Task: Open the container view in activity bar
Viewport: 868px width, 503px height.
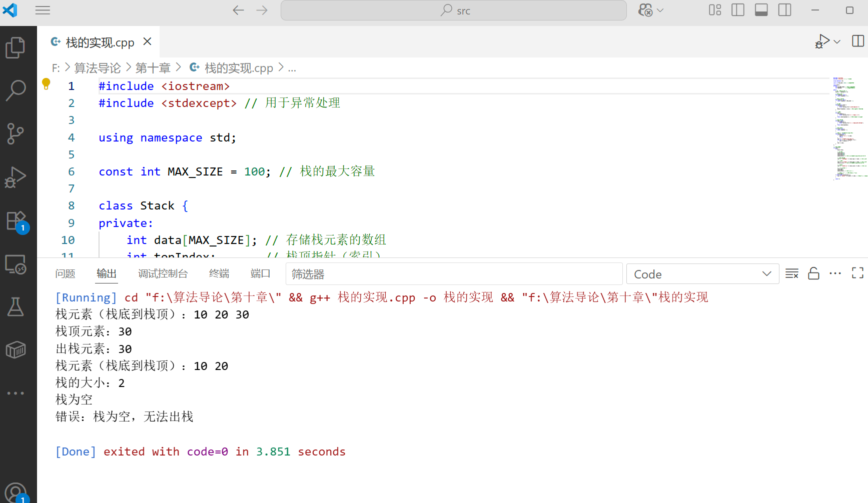Action: pyautogui.click(x=16, y=350)
